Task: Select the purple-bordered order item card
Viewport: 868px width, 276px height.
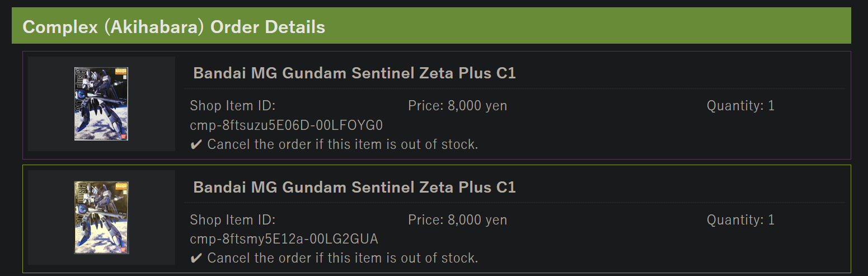Action: coord(616,134)
